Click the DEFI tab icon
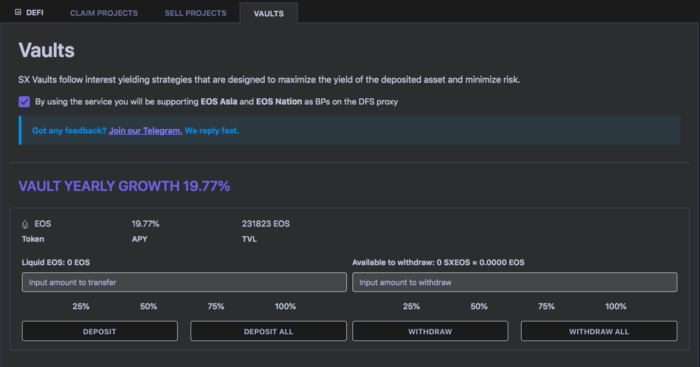 [18, 12]
